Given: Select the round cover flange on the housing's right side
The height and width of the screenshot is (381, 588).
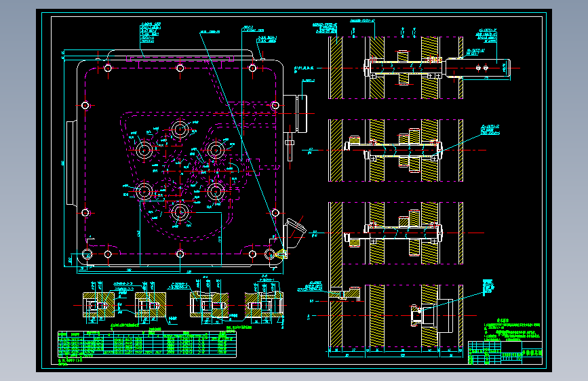Looking at the screenshot, I should 296,114.
